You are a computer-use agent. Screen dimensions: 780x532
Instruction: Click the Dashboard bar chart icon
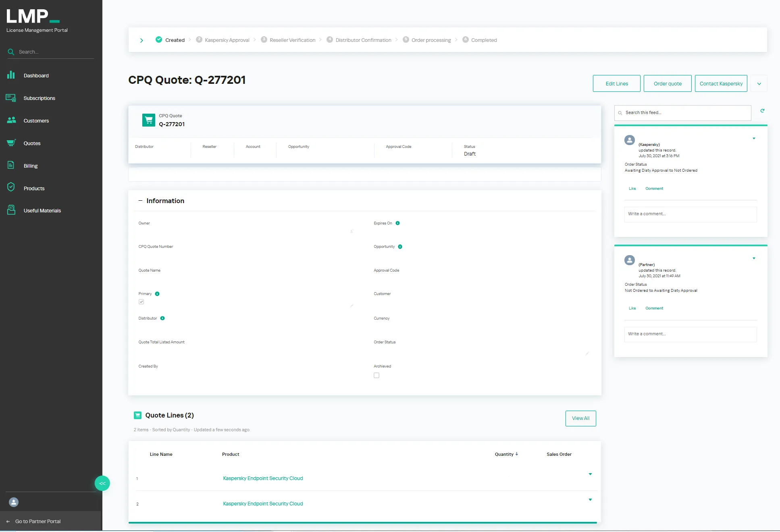11,75
